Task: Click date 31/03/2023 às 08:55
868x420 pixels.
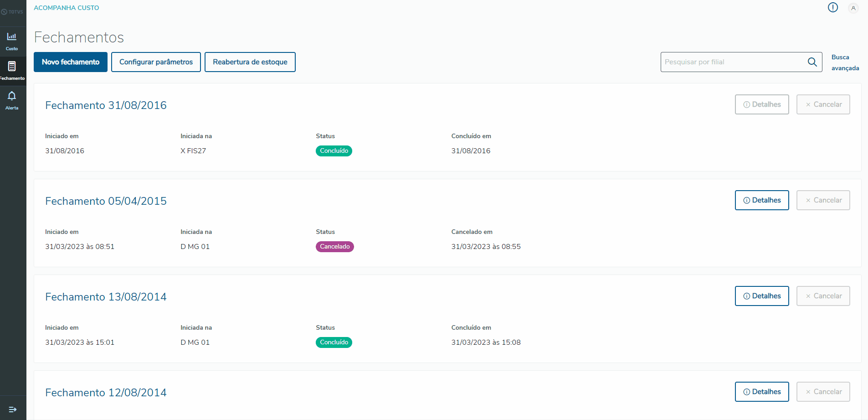Action: [486, 247]
